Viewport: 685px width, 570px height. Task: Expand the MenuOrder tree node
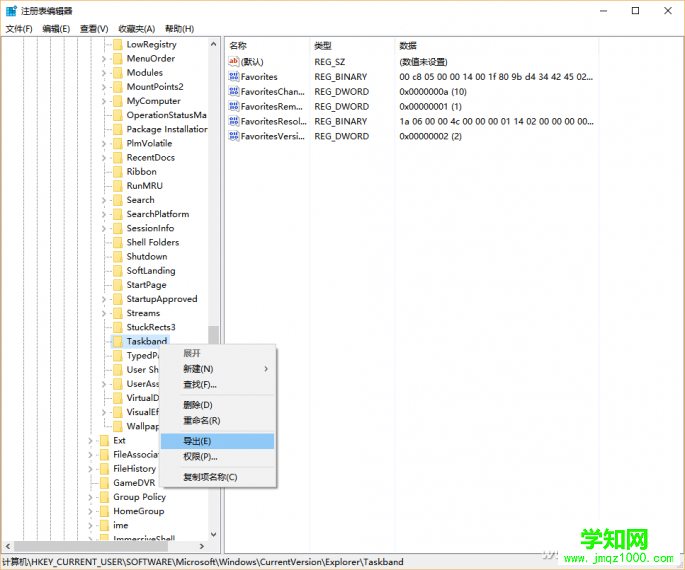click(x=104, y=59)
